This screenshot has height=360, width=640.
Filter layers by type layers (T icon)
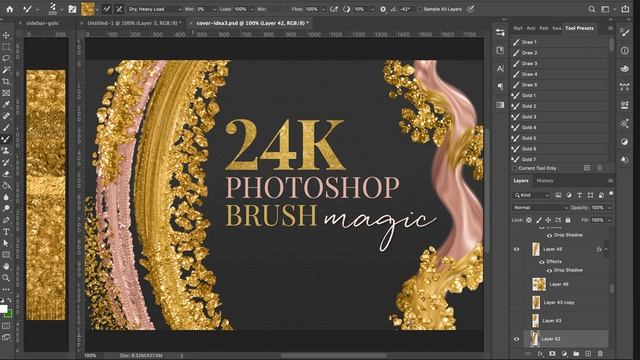[580, 196]
